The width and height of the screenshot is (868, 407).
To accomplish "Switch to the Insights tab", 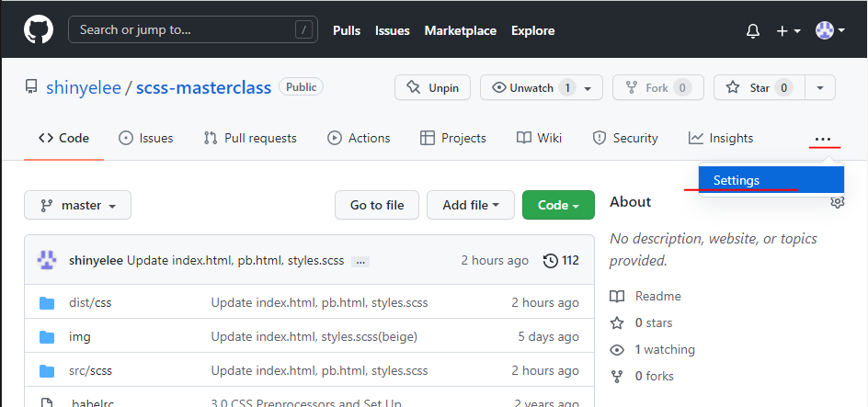I will click(x=721, y=138).
